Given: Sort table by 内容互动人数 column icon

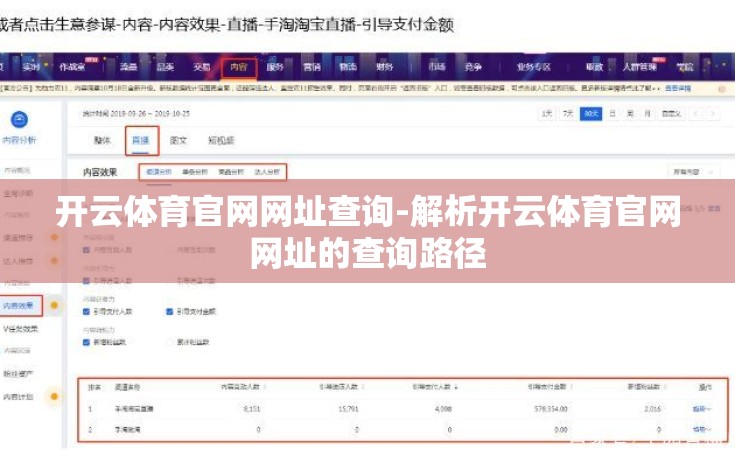Looking at the screenshot, I should point(265,387).
